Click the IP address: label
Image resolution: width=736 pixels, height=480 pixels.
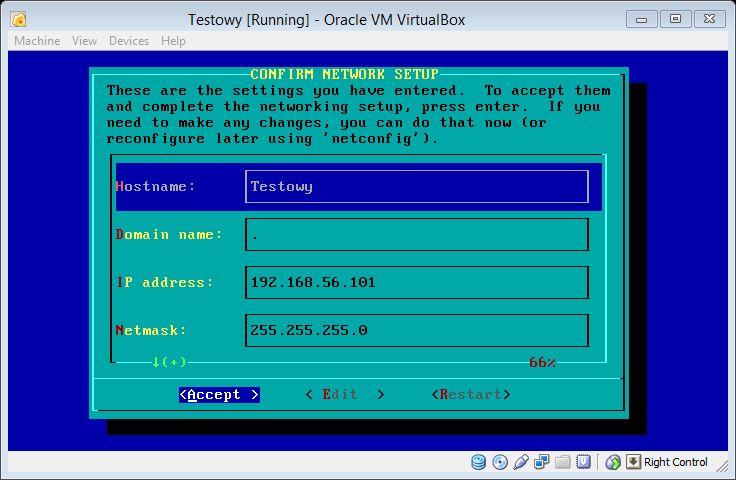coord(165,282)
